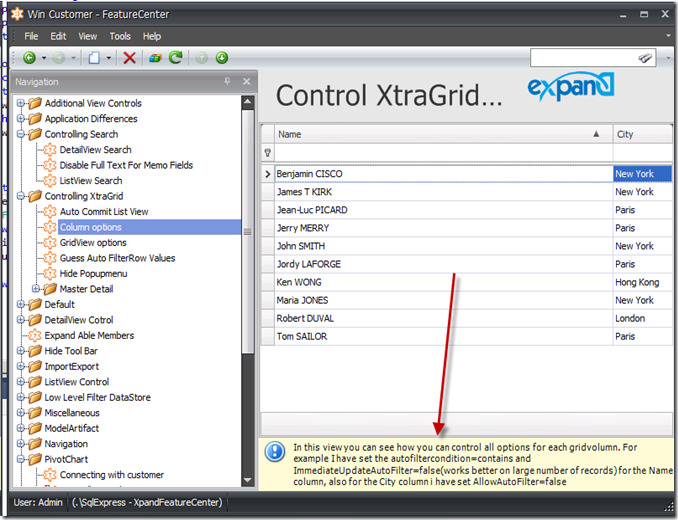Open the New button dropdown arrow
Viewport: 678px width, 520px height.
tap(109, 58)
